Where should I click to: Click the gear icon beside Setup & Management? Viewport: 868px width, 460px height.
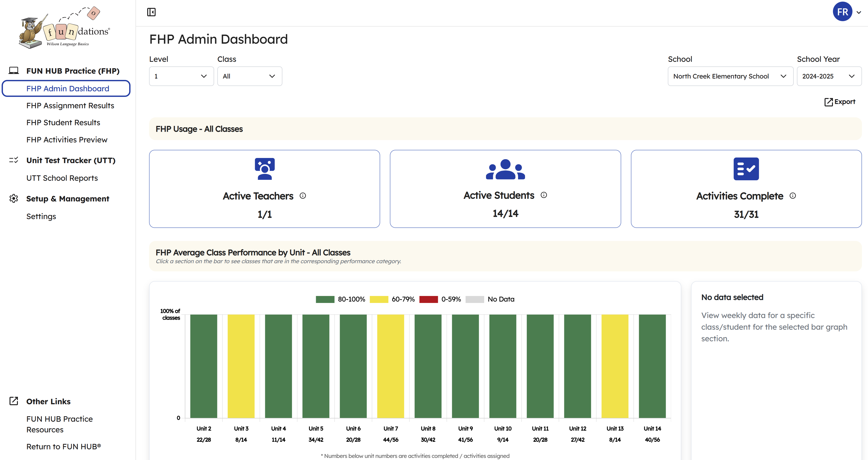[x=14, y=198]
